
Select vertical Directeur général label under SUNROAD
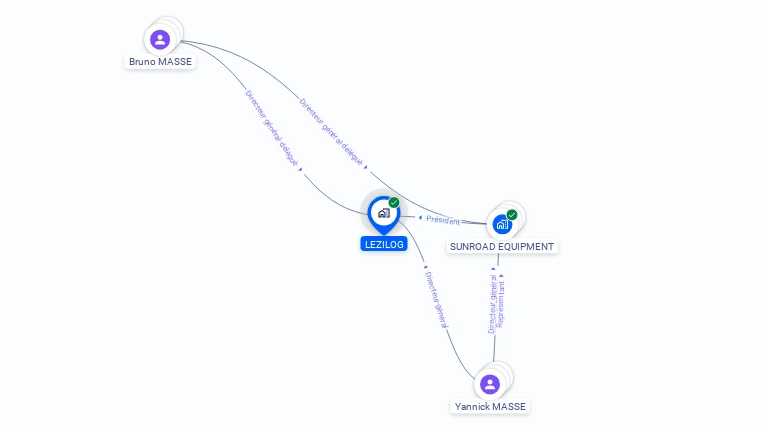[493, 304]
